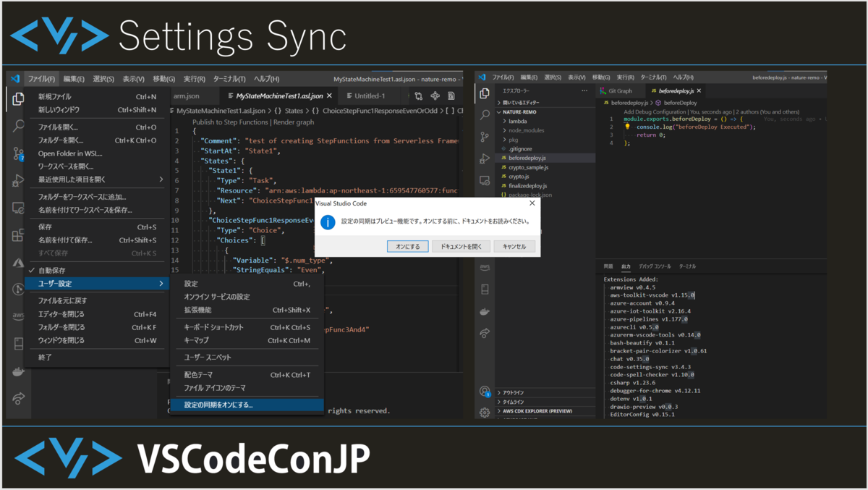Collapse NATURE-REMO folder root
This screenshot has height=490, width=868.
point(545,112)
